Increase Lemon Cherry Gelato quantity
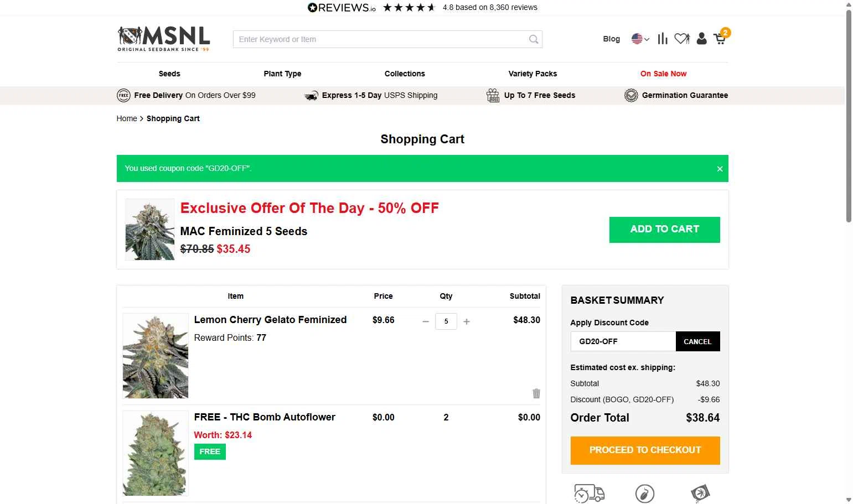853x504 pixels. (467, 321)
